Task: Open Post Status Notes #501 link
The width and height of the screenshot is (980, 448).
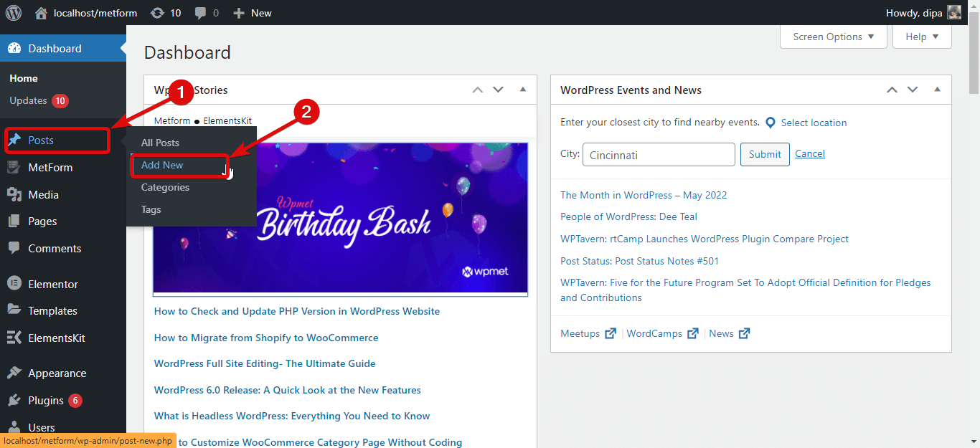Action: tap(639, 261)
